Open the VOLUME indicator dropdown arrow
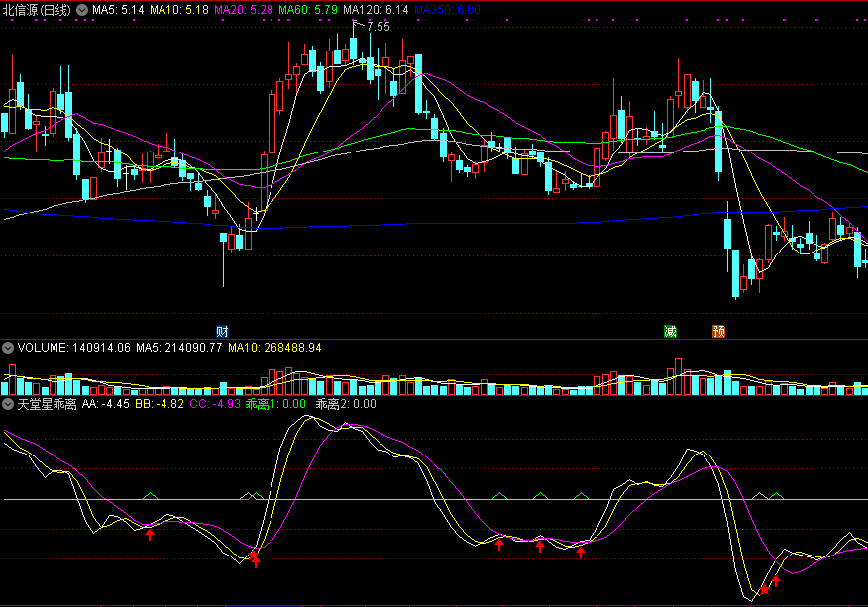This screenshot has width=868, height=607. click(x=8, y=348)
